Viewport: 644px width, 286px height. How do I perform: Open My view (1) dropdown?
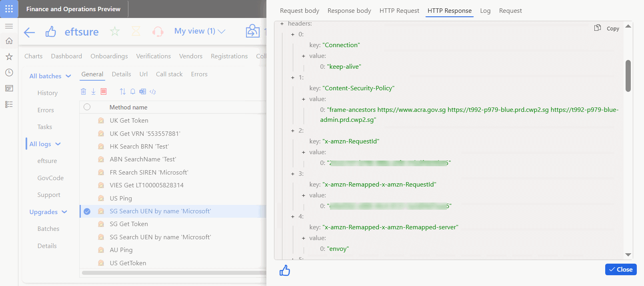[x=200, y=31]
